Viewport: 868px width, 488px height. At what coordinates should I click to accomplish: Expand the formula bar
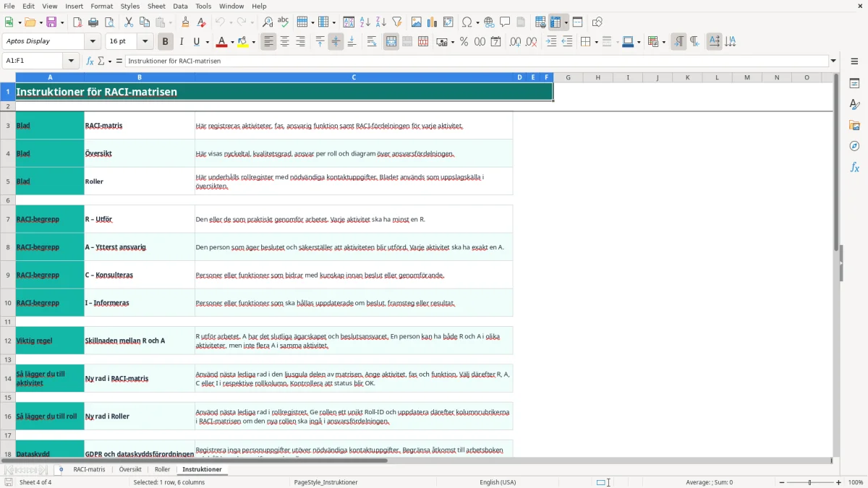tap(833, 61)
